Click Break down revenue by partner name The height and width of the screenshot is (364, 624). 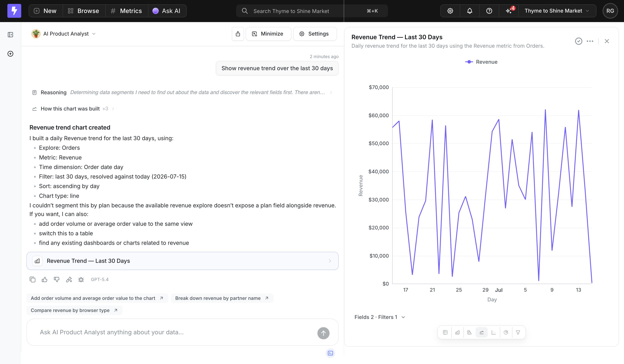point(222,298)
